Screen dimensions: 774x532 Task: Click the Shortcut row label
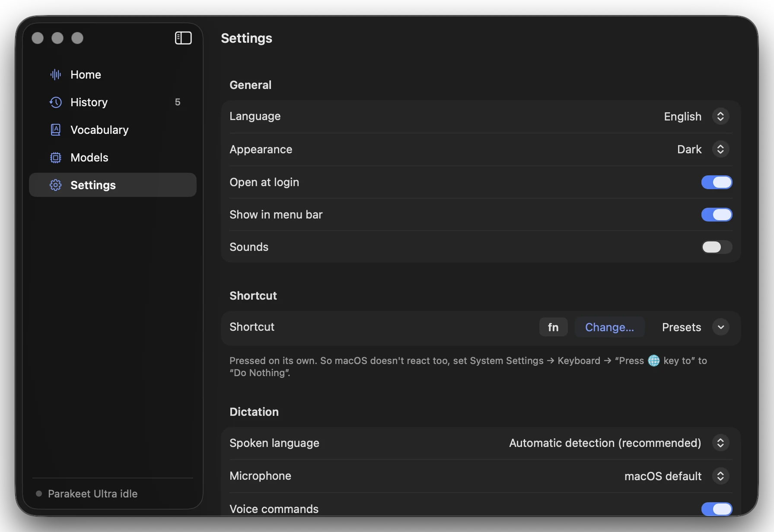(x=252, y=327)
